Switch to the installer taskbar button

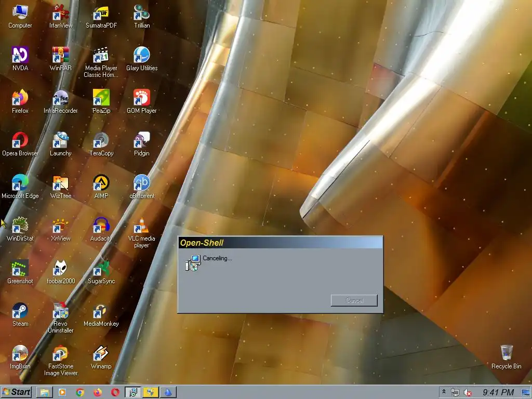point(133,392)
